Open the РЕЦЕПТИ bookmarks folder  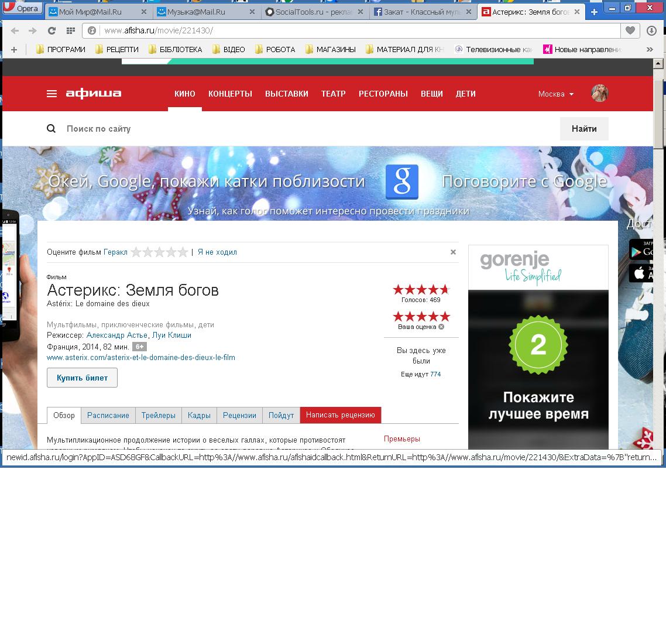tap(117, 50)
